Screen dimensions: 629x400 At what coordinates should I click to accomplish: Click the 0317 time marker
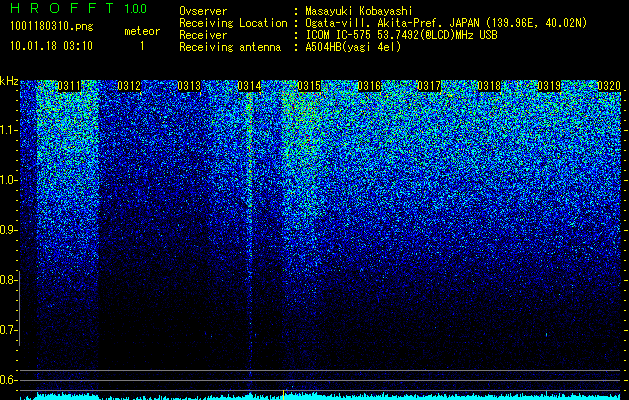point(429,86)
